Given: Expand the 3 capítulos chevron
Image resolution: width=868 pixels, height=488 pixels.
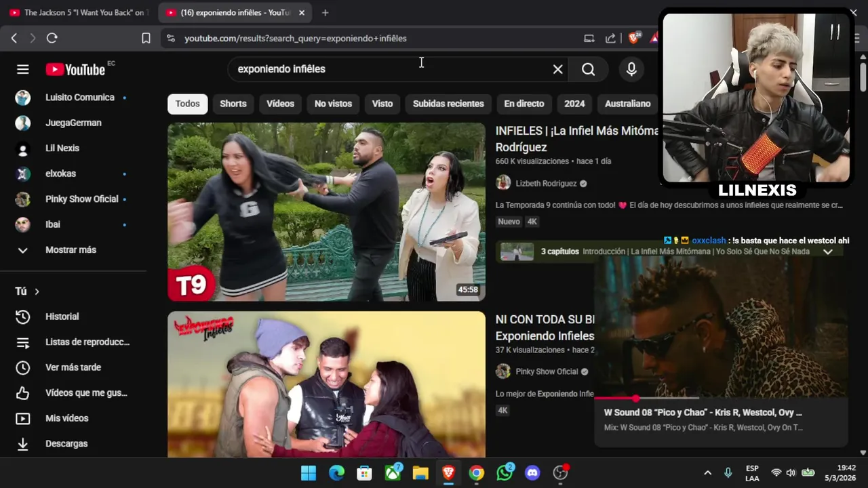Looking at the screenshot, I should (x=827, y=251).
